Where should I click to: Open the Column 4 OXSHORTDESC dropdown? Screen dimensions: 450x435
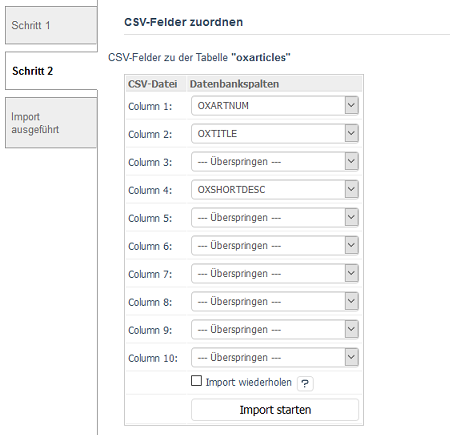pyautogui.click(x=275, y=190)
